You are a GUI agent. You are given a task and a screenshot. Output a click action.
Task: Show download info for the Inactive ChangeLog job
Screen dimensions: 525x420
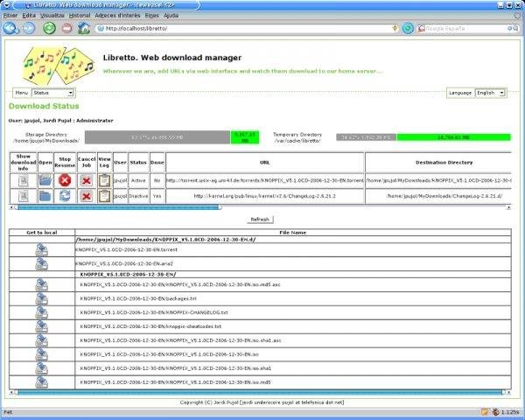[x=23, y=196]
